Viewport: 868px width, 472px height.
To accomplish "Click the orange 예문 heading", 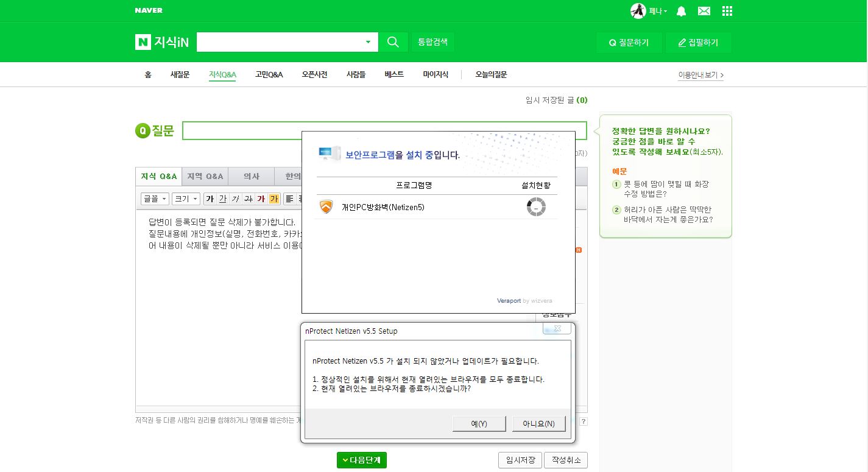I will [x=619, y=172].
